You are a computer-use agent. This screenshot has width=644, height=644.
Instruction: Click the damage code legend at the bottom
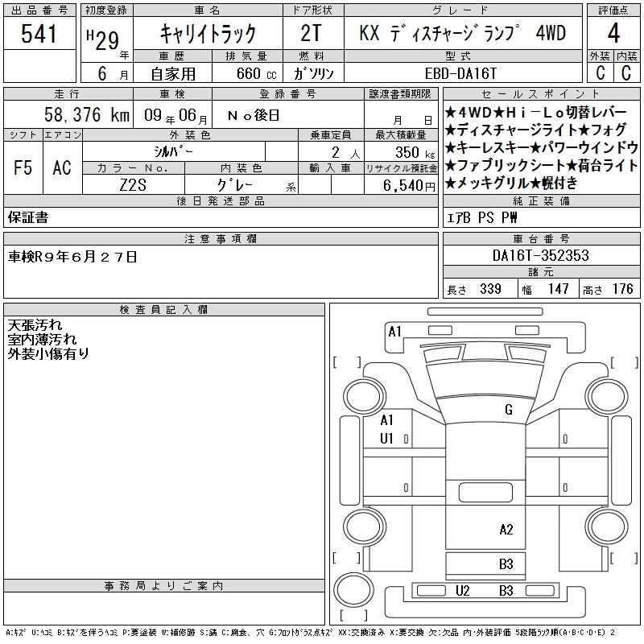pos(310,633)
